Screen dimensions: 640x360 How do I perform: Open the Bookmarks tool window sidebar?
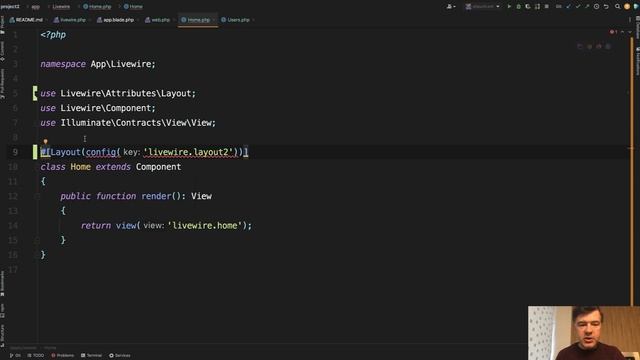point(2,283)
